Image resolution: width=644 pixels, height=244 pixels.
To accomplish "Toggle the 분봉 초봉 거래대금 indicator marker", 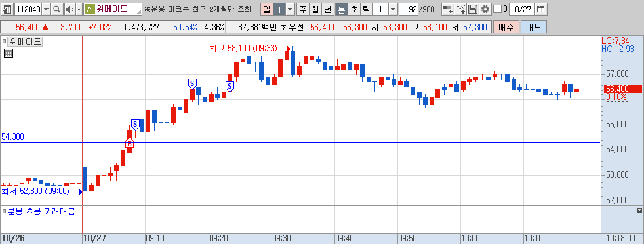I will point(4,212).
